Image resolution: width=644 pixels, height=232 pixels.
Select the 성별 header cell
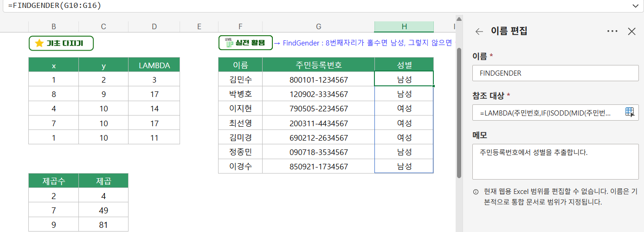point(404,65)
